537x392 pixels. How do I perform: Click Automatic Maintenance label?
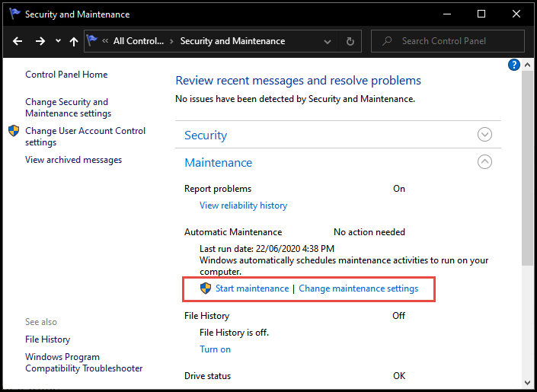[x=233, y=232]
